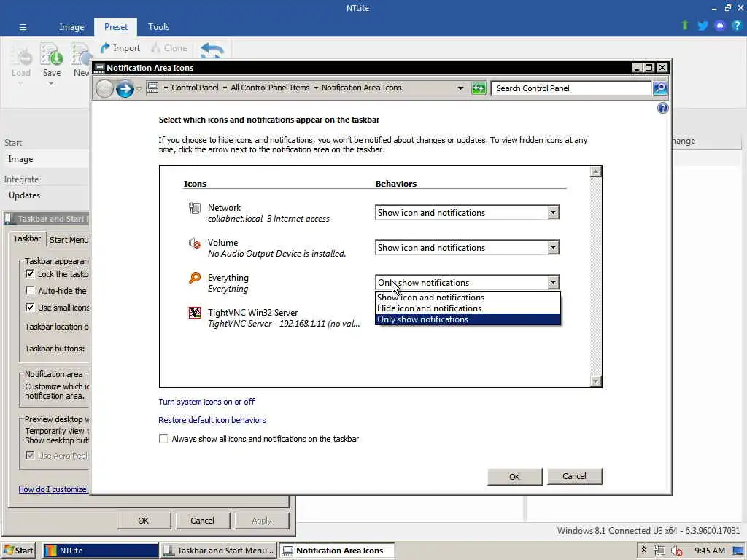Click the Back navigation arrow in Control Panel
The height and width of the screenshot is (560, 747).
point(104,88)
